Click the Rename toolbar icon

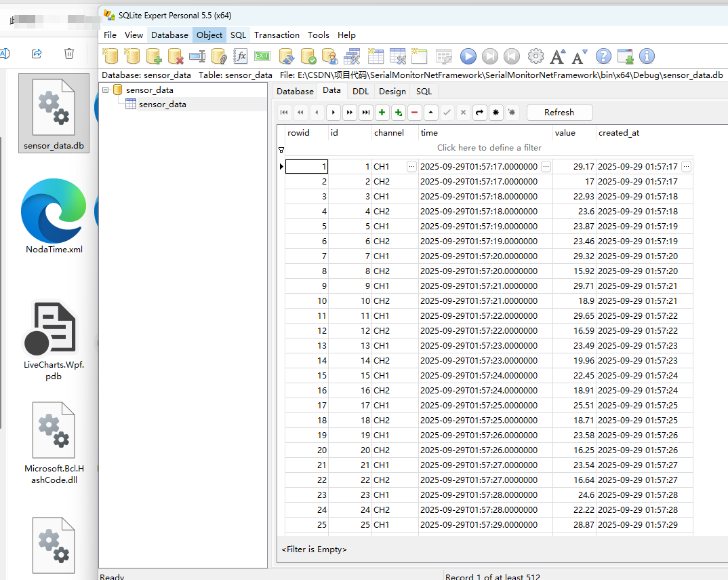[197, 56]
